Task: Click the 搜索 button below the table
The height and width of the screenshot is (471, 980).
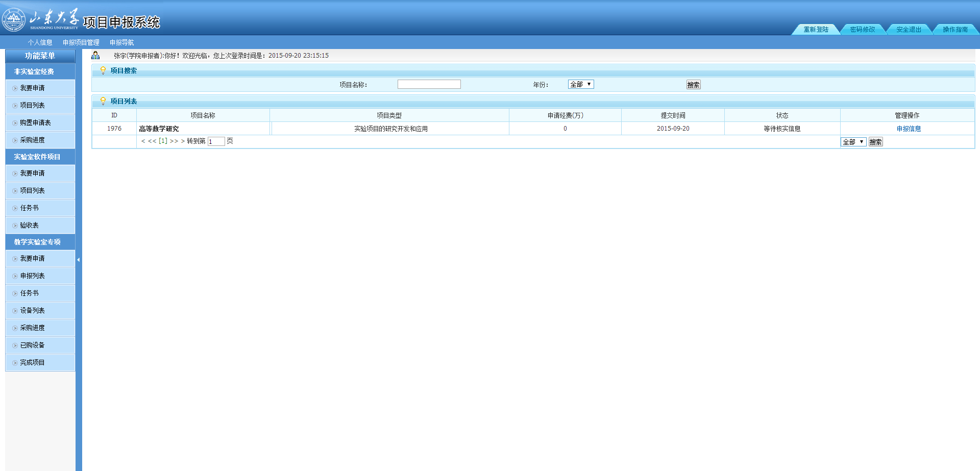Action: click(x=876, y=142)
